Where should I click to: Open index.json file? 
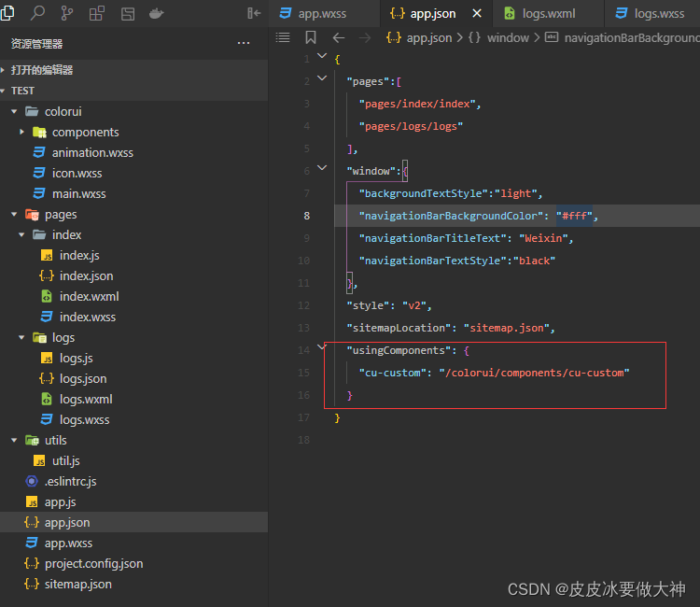tap(86, 276)
